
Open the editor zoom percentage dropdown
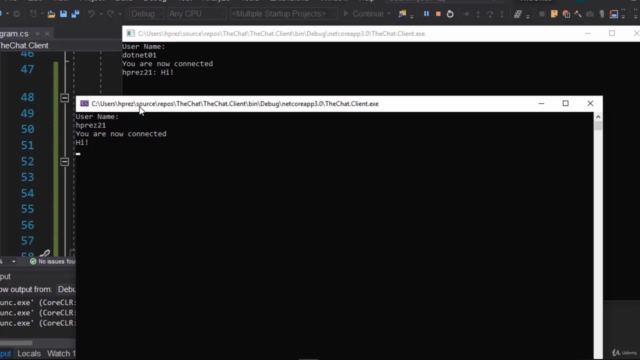13,262
